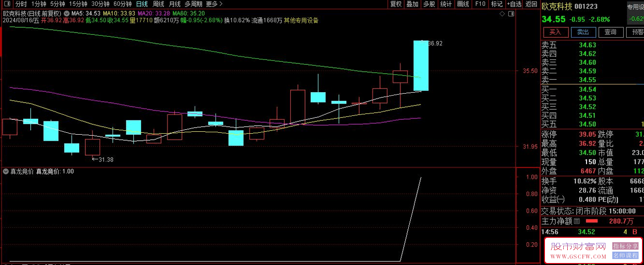Click the 涨停 price 39.05
Image resolution: width=644 pixels, height=265 pixels.
(x=587, y=134)
